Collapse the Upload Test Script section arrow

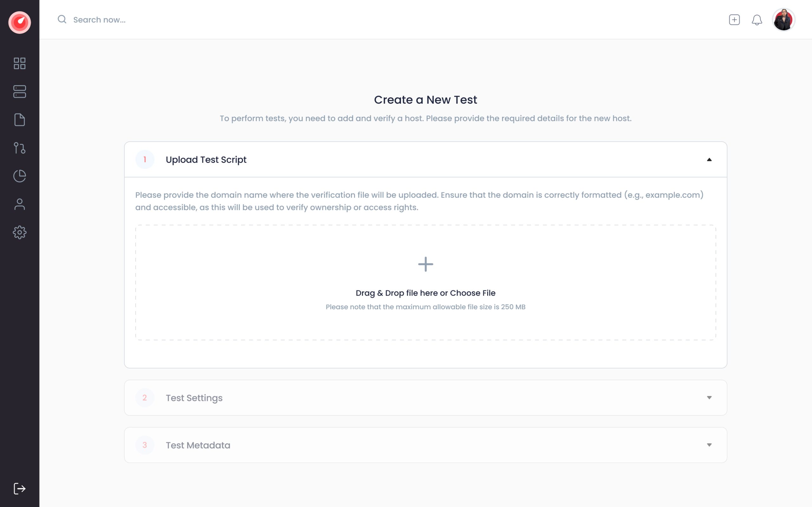pyautogui.click(x=709, y=160)
